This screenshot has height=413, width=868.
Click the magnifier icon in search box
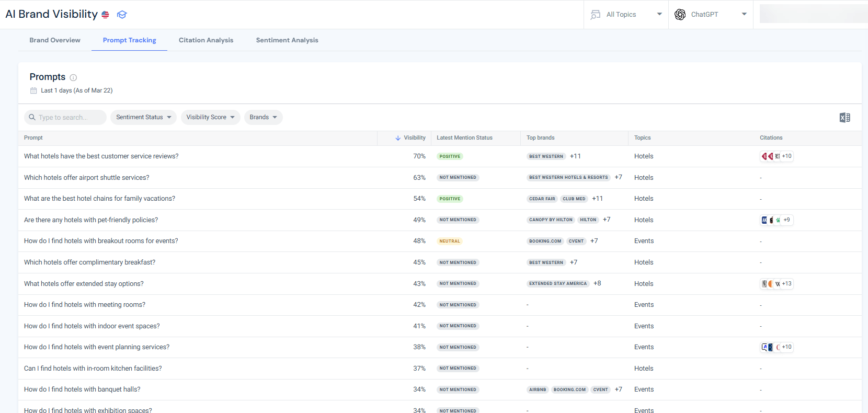click(x=32, y=118)
